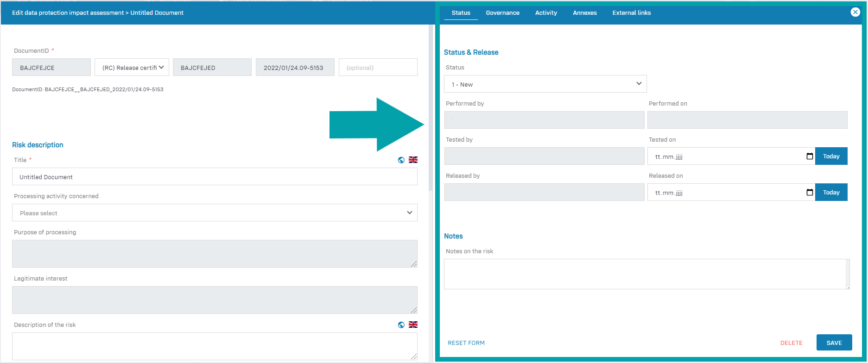Click the UK flag beside Description of the risk

pos(413,325)
